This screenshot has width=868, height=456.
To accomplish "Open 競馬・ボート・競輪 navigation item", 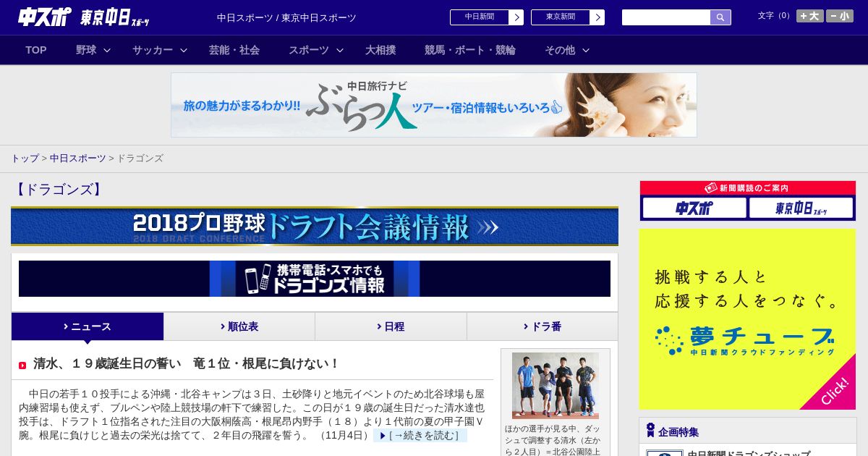I will (x=470, y=50).
